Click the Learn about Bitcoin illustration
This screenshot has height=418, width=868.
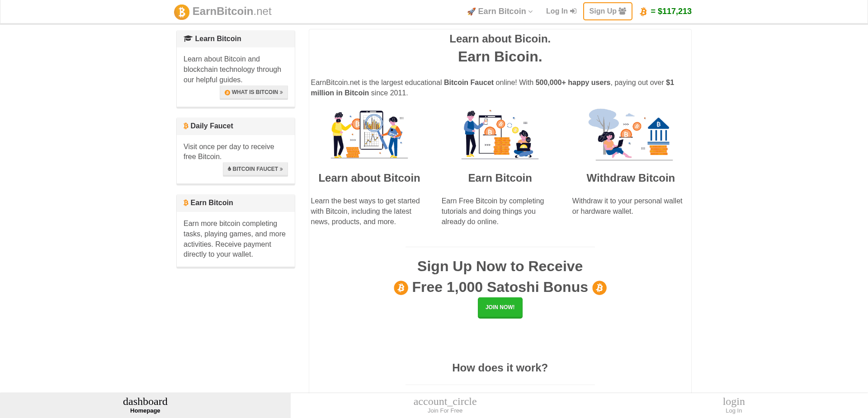369,134
